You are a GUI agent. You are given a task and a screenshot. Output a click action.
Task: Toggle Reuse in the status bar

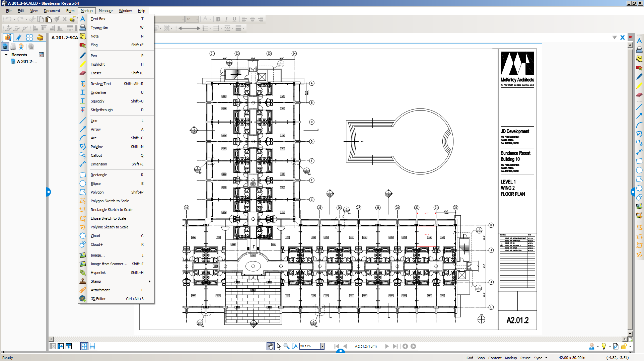tap(525, 358)
